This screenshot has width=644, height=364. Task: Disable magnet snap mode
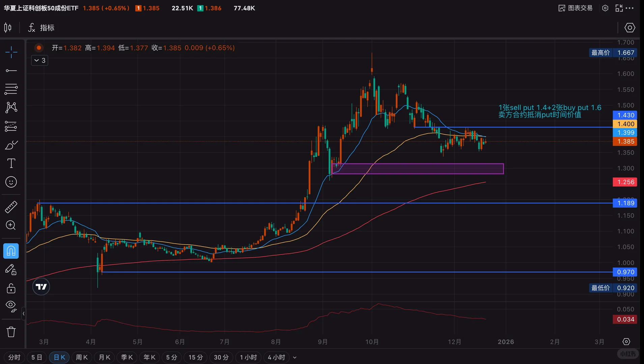coord(11,251)
